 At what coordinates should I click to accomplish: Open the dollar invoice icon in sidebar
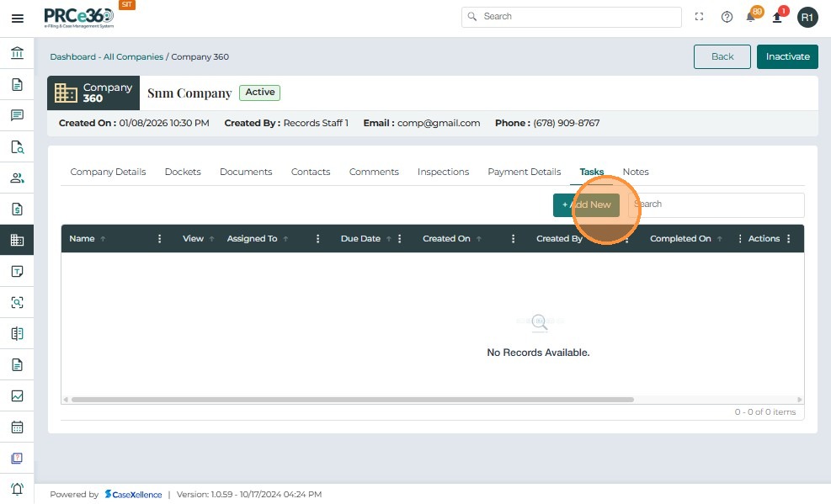[17, 210]
